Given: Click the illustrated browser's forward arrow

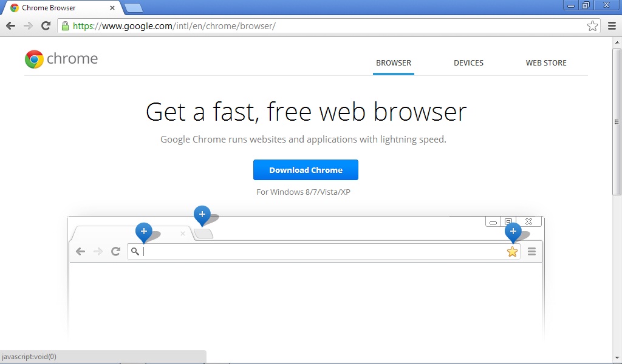Looking at the screenshot, I should (98, 252).
